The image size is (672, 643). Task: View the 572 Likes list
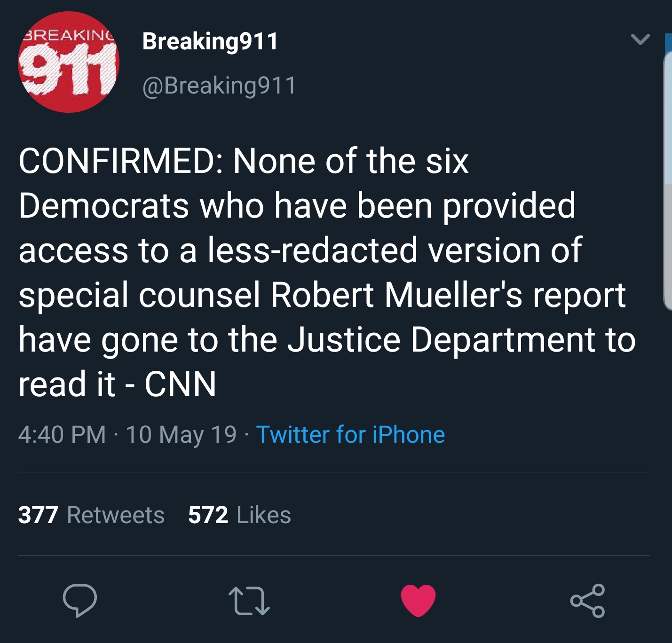pos(239,515)
